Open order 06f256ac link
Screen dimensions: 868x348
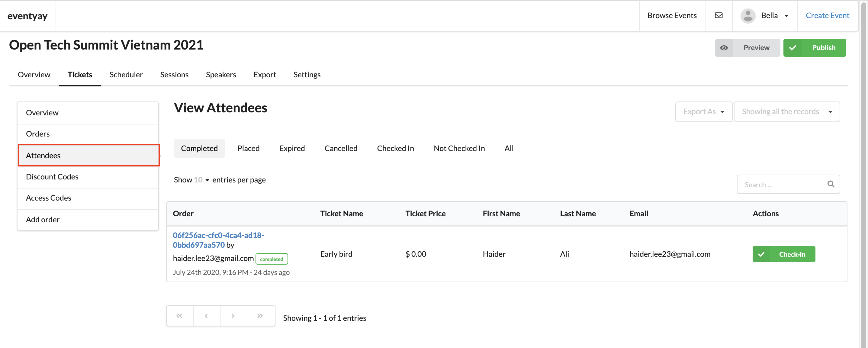point(218,240)
